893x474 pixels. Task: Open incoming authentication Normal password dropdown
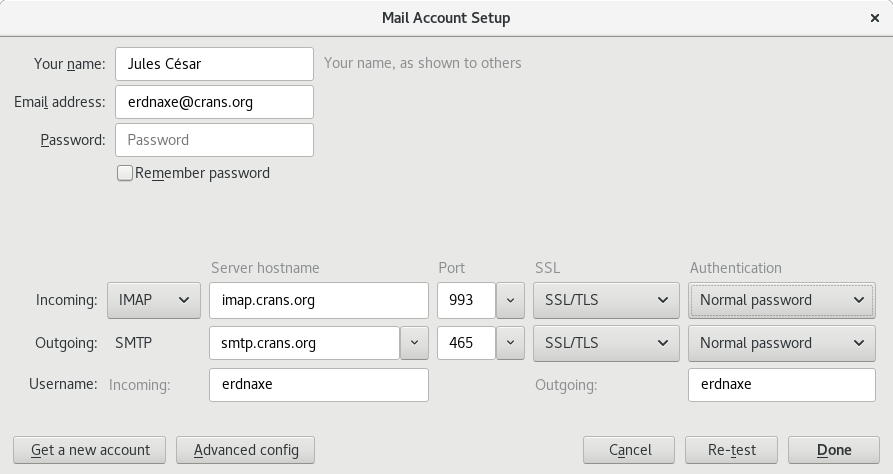tap(780, 300)
